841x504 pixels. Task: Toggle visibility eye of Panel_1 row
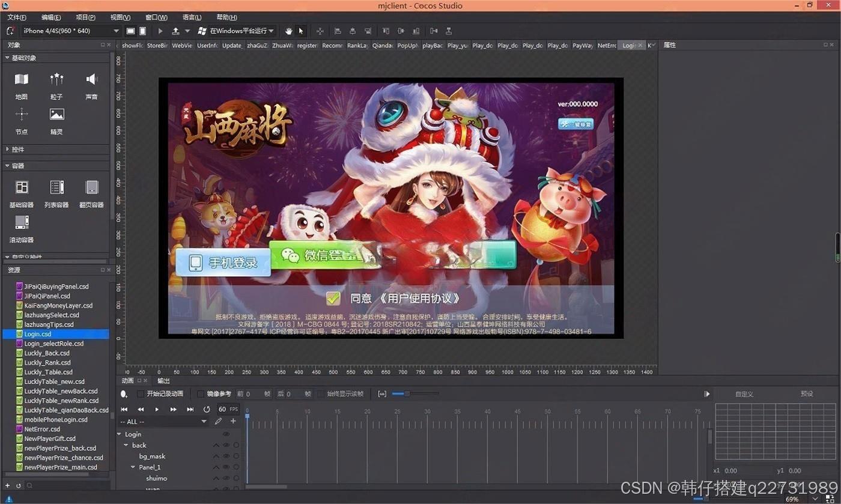pos(226,467)
